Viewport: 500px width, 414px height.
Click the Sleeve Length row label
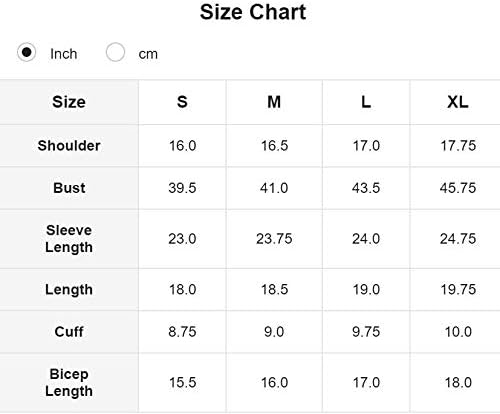point(69,239)
